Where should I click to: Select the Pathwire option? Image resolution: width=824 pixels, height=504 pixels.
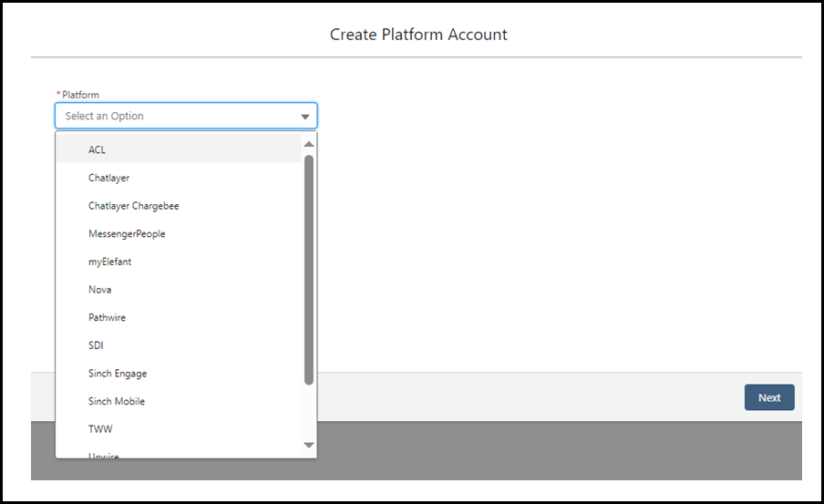(x=180, y=317)
